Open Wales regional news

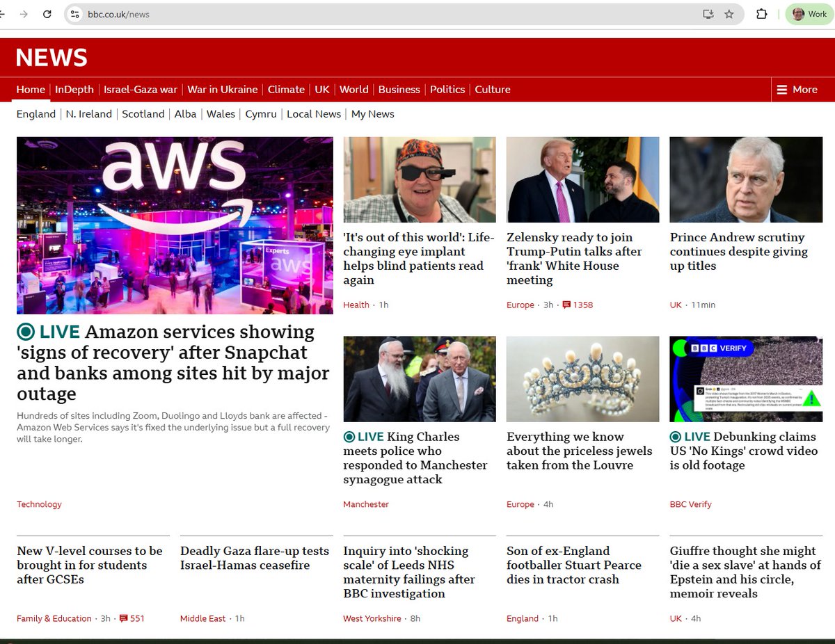(x=221, y=114)
